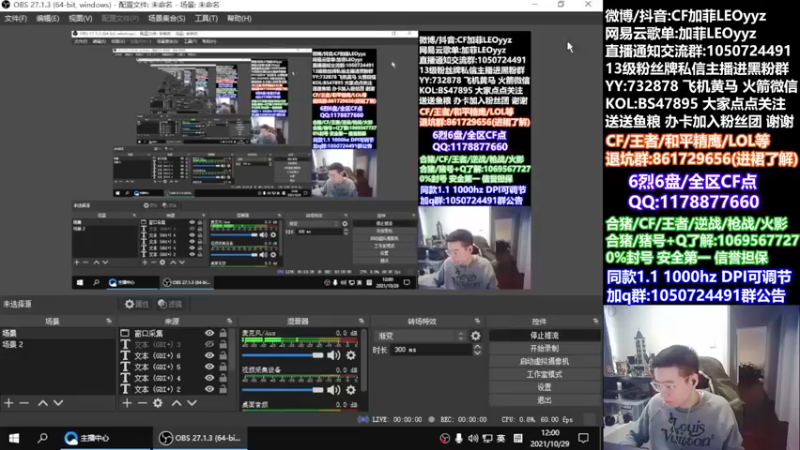Show the 文本 (GDI+) 3 source via eye icon
Viewport: 800px width, 450px height.
209,344
